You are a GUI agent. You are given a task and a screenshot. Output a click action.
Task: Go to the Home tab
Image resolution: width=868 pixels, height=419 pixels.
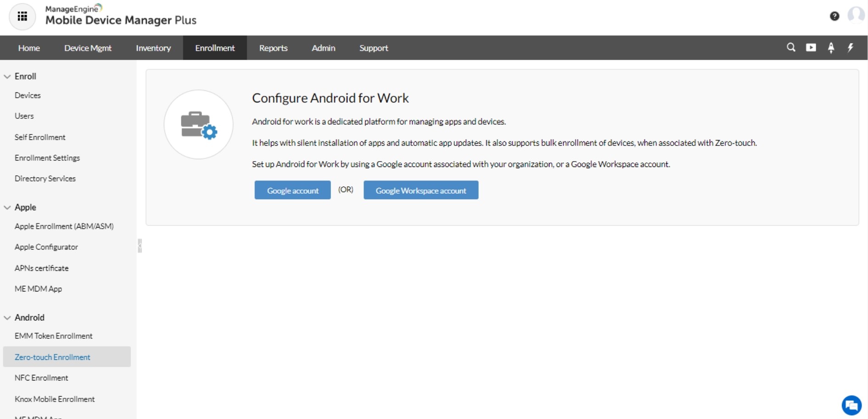pyautogui.click(x=29, y=48)
